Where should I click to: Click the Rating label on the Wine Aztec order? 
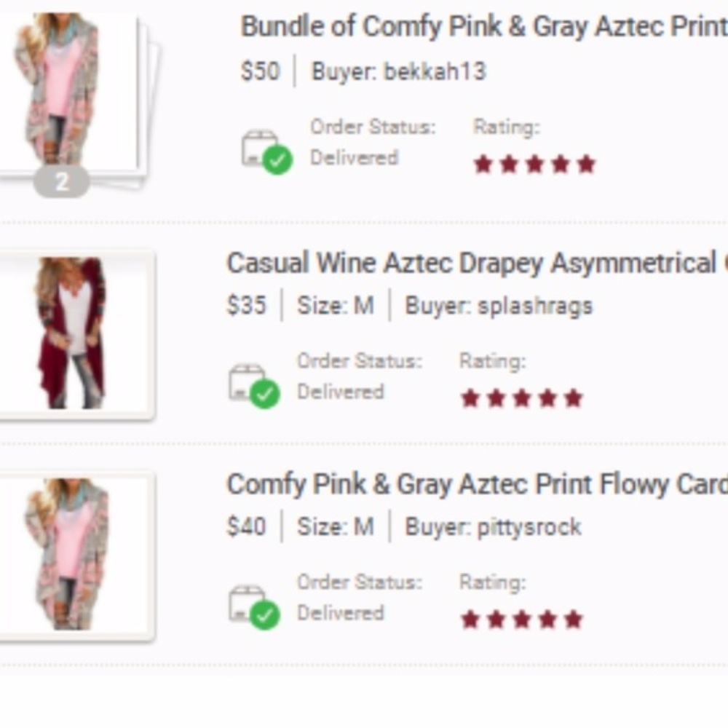492,360
